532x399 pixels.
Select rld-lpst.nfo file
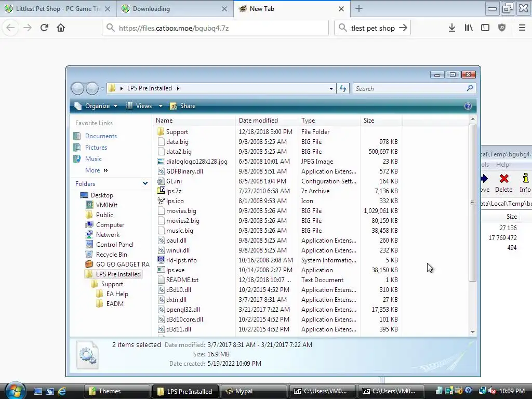click(181, 260)
